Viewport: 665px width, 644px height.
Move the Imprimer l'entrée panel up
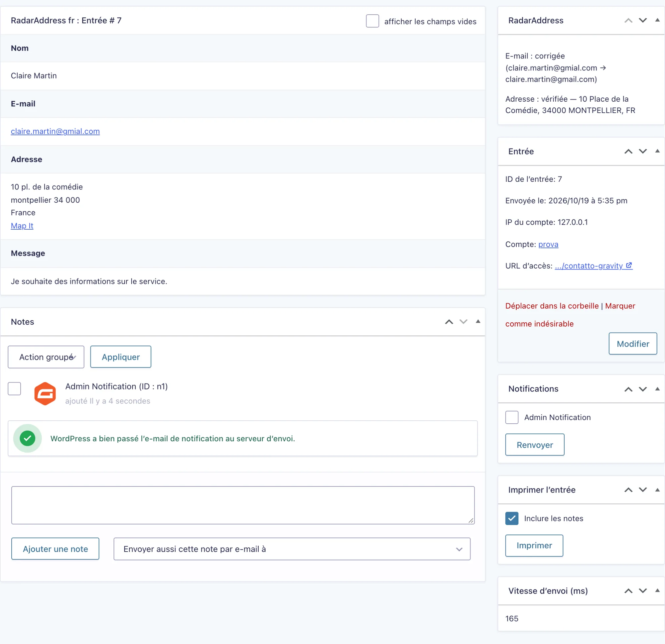[628, 490]
